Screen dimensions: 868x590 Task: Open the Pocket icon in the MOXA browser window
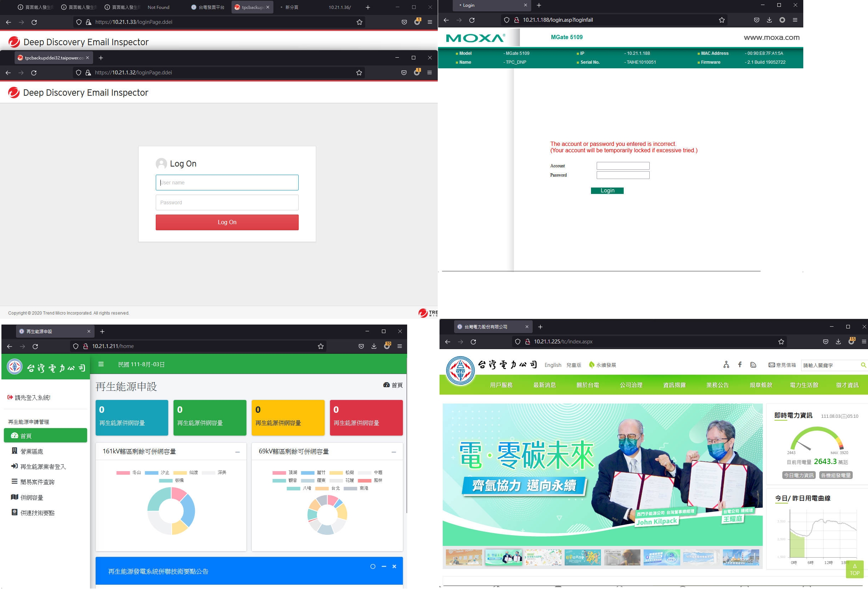coord(757,20)
